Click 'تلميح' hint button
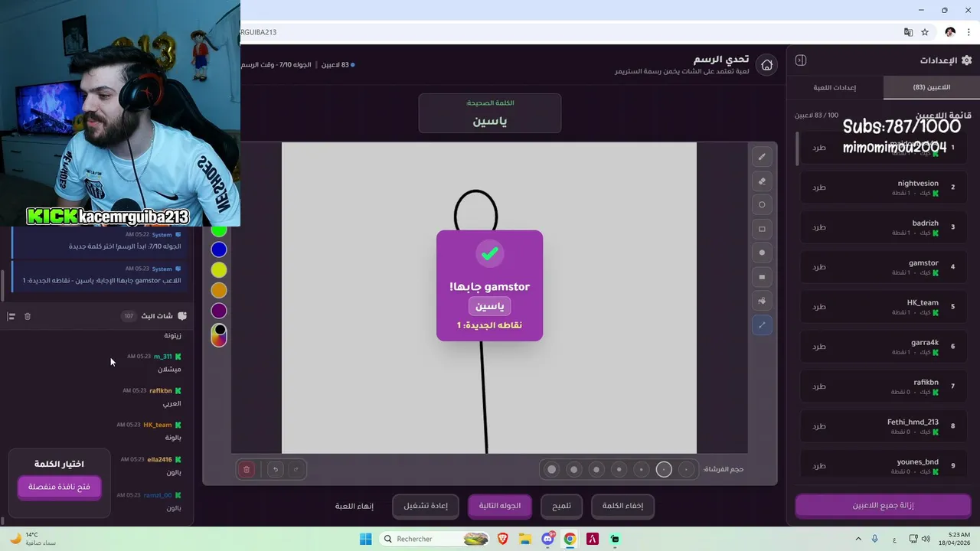This screenshot has width=980, height=551. [x=562, y=506]
